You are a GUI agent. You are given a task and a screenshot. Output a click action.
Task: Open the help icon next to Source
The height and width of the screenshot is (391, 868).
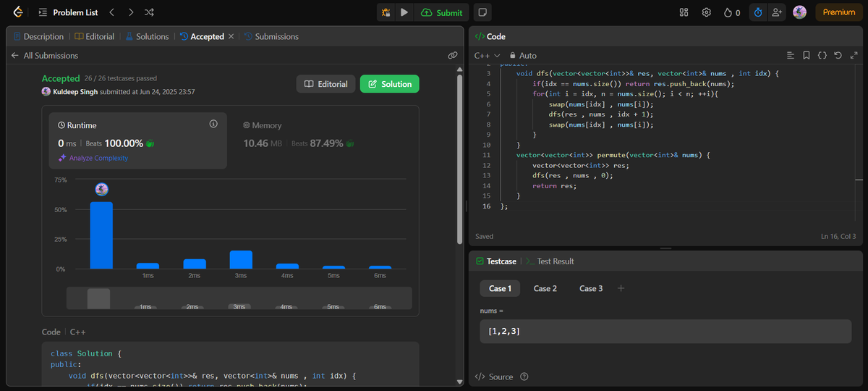point(524,377)
